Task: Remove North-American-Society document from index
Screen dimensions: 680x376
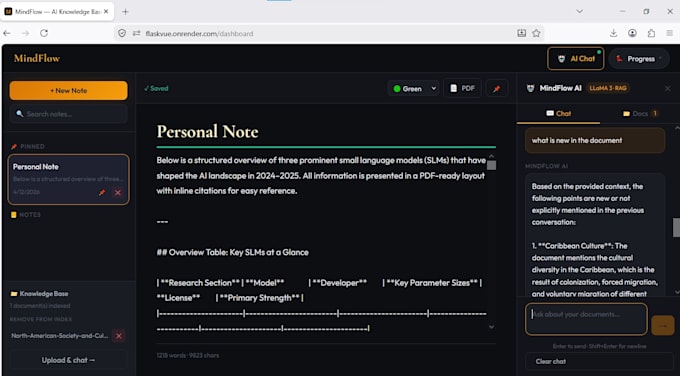Action: [x=118, y=336]
